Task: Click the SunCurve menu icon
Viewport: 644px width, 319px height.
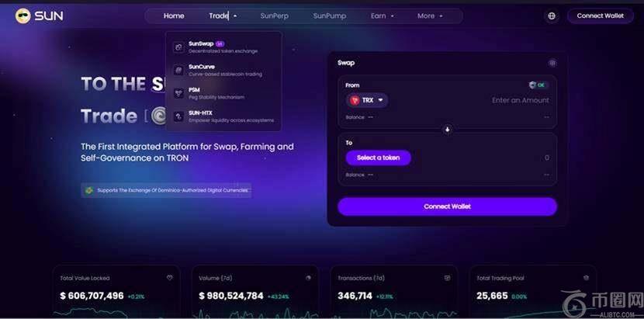Action: [178, 71]
